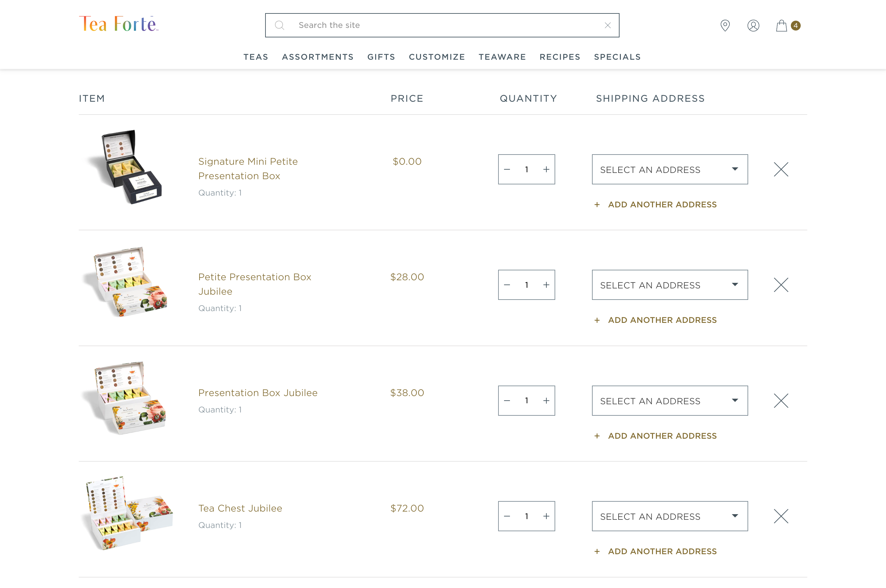Screen dimensions: 886x588
Task: Open the Teas menu
Action: (256, 57)
